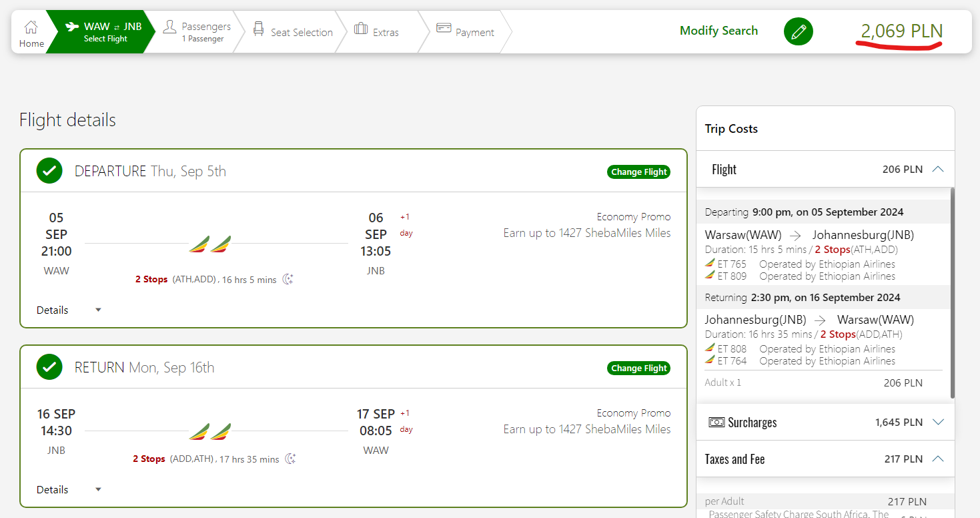
Task: Click the Payment credit card icon
Action: pyautogui.click(x=444, y=28)
